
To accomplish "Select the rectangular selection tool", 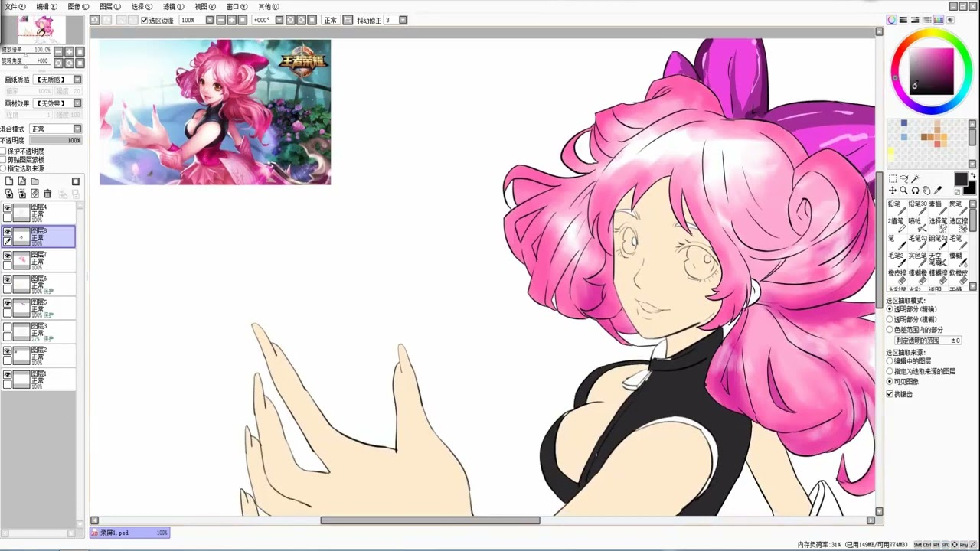I will 893,178.
